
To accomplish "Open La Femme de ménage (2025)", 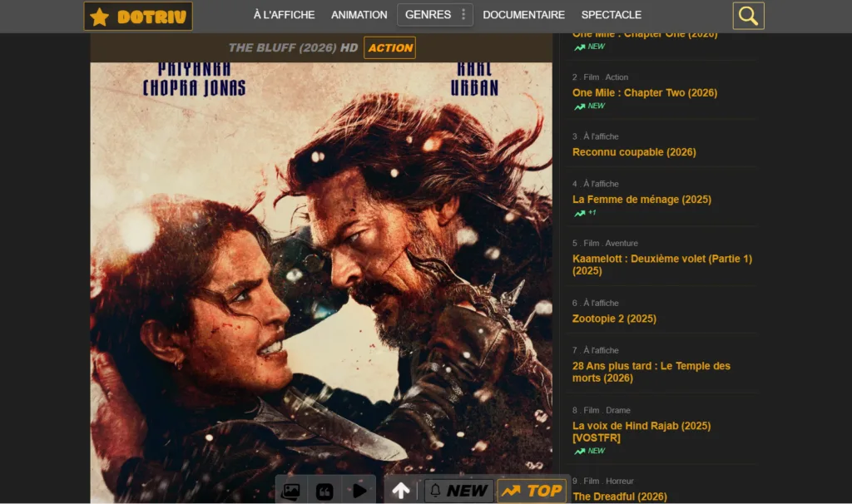I will click(641, 200).
